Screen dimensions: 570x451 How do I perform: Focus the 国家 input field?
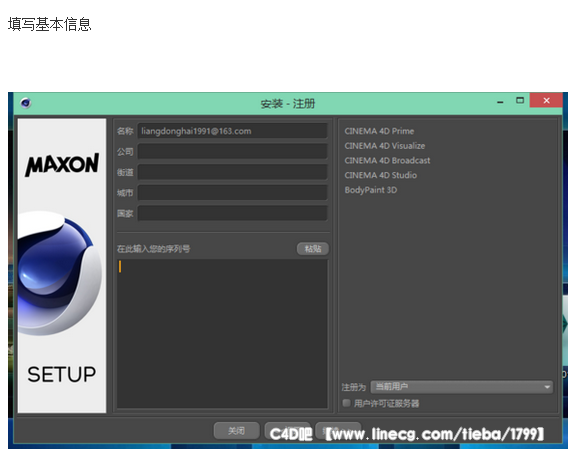click(x=232, y=213)
